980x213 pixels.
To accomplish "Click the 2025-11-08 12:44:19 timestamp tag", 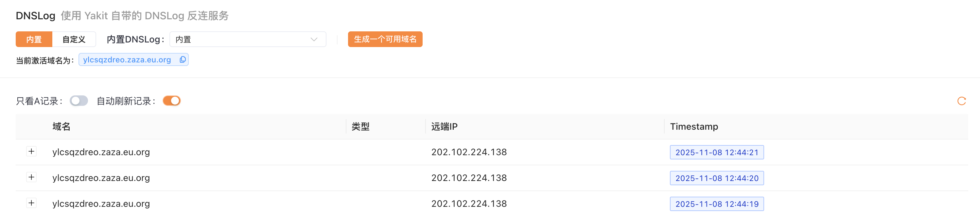I will click(x=716, y=204).
